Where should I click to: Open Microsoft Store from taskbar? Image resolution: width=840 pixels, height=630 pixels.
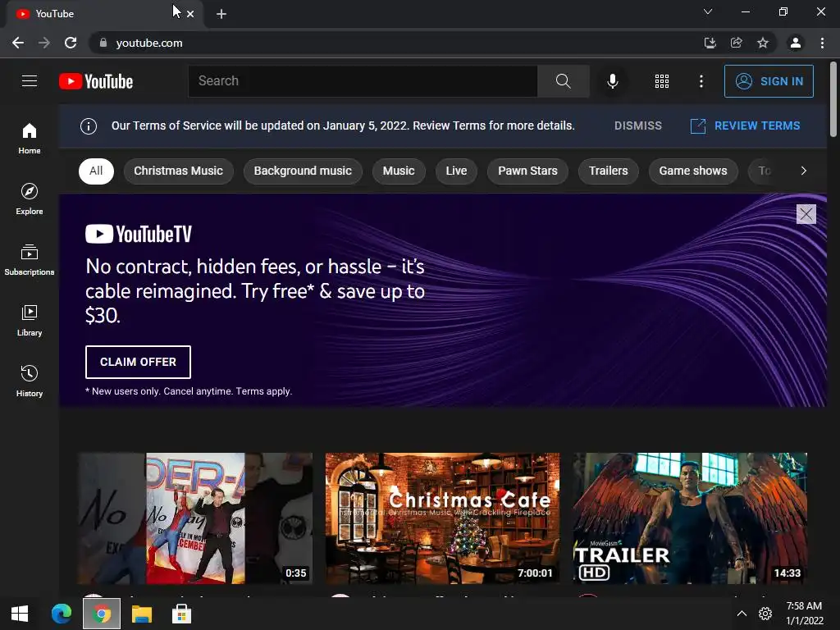[x=181, y=614]
